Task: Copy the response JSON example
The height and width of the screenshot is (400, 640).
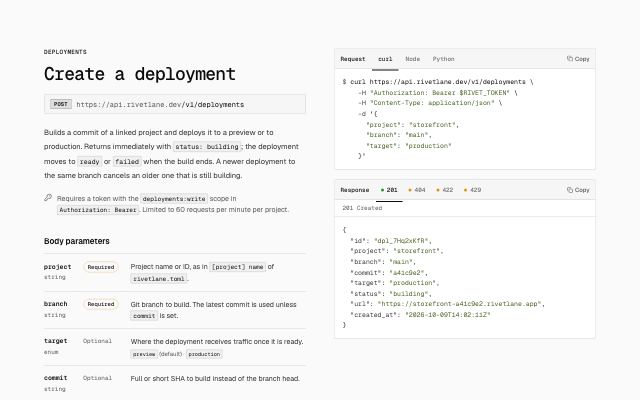Action: (578, 190)
